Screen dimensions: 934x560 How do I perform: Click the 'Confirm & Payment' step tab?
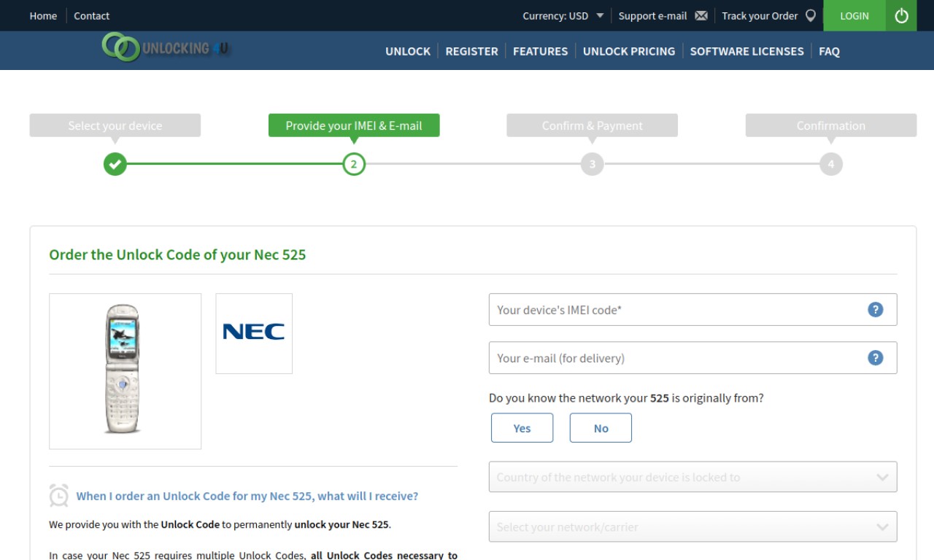(x=593, y=125)
